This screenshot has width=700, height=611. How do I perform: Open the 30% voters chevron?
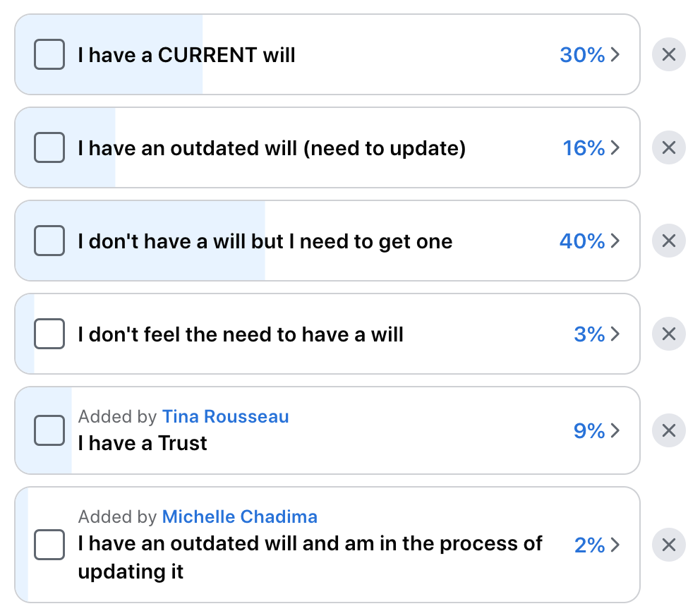click(x=615, y=54)
